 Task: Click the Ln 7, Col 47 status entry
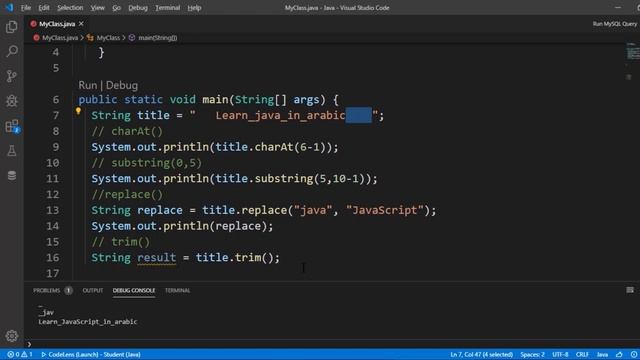[481, 354]
